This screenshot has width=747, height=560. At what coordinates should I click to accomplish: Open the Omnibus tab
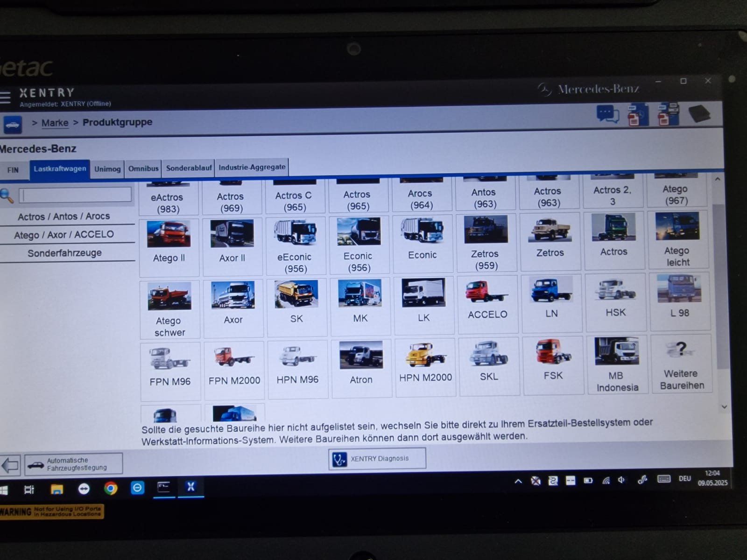(x=143, y=168)
